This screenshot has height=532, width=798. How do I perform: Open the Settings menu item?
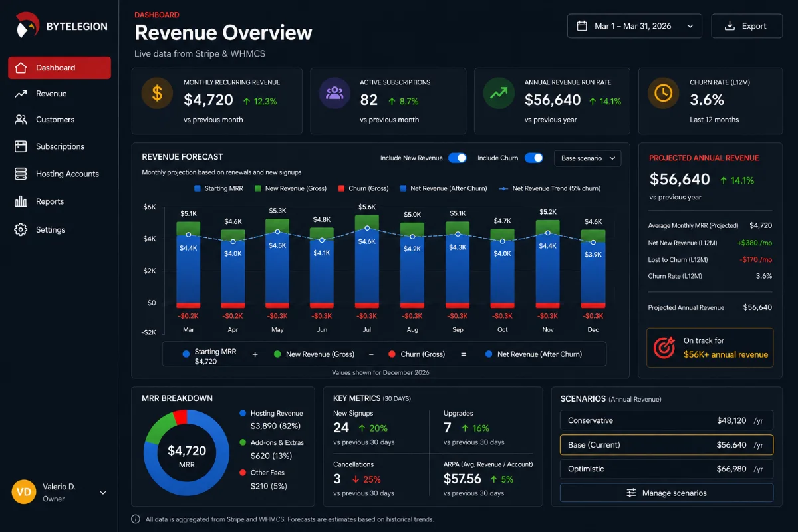coord(59,229)
